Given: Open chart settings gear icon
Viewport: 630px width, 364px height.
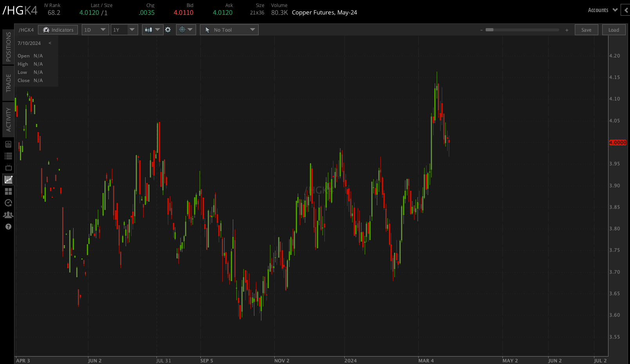Looking at the screenshot, I should coord(168,30).
